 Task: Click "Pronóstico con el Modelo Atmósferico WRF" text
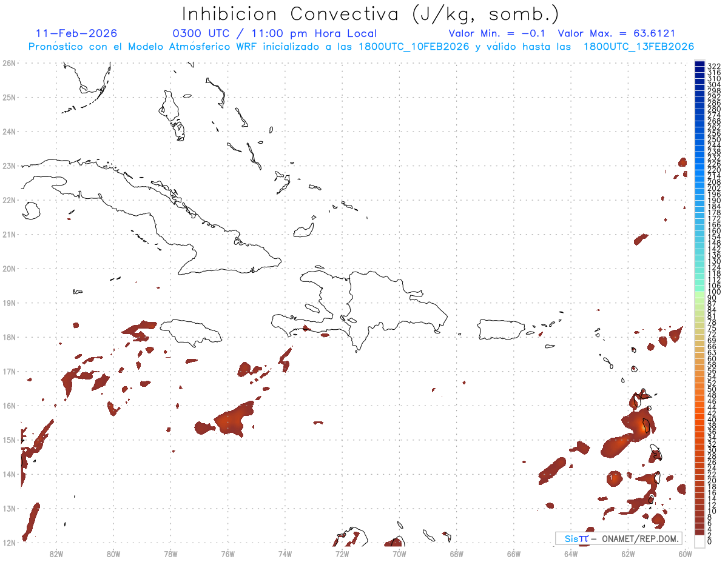[143, 47]
